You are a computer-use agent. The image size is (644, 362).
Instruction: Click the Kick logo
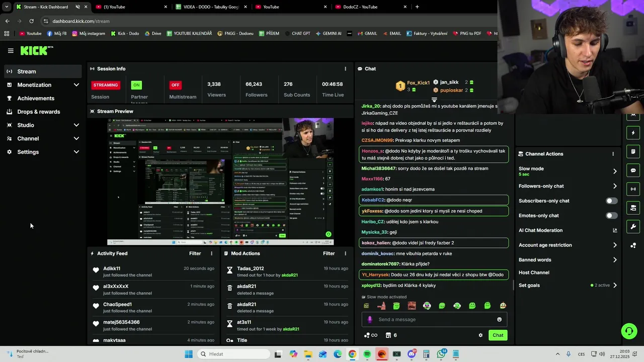(36, 50)
